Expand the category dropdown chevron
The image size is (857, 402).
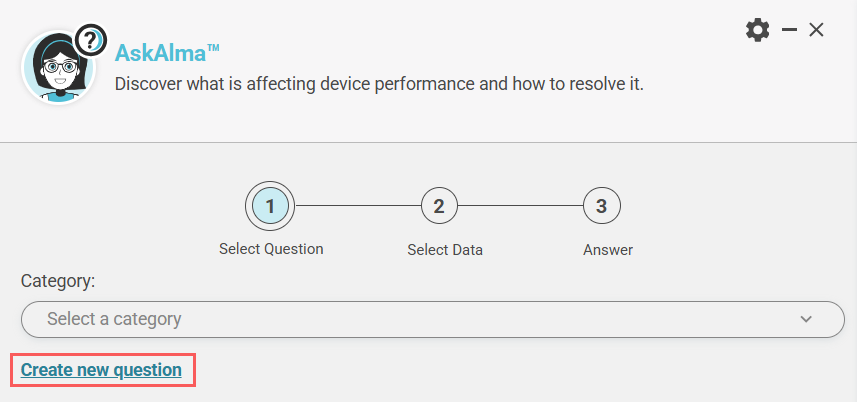click(x=807, y=320)
